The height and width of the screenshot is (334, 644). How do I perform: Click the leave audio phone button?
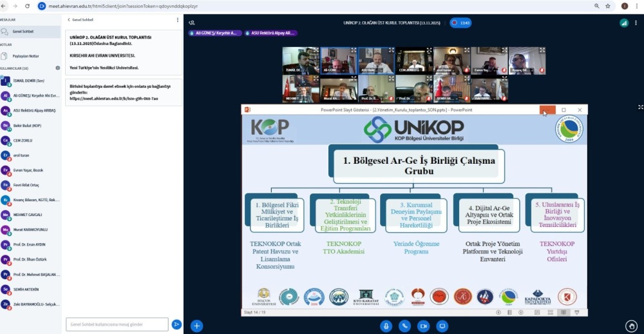pyautogui.click(x=404, y=326)
